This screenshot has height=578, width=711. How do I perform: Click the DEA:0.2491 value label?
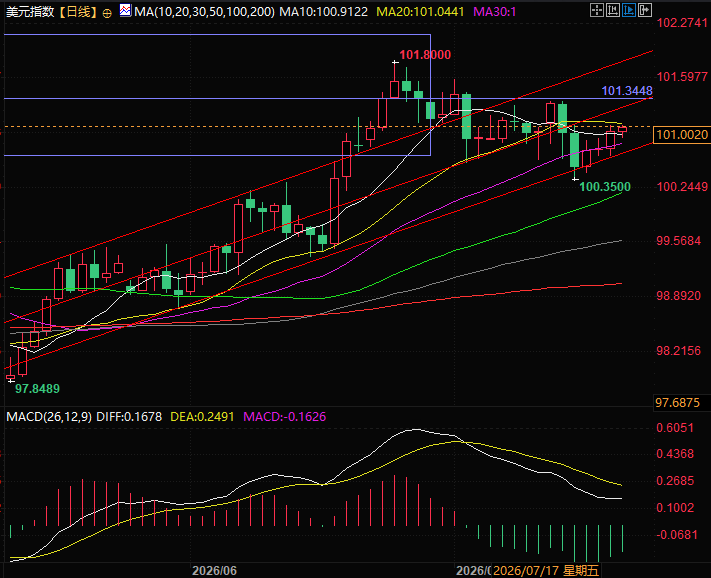click(202, 417)
